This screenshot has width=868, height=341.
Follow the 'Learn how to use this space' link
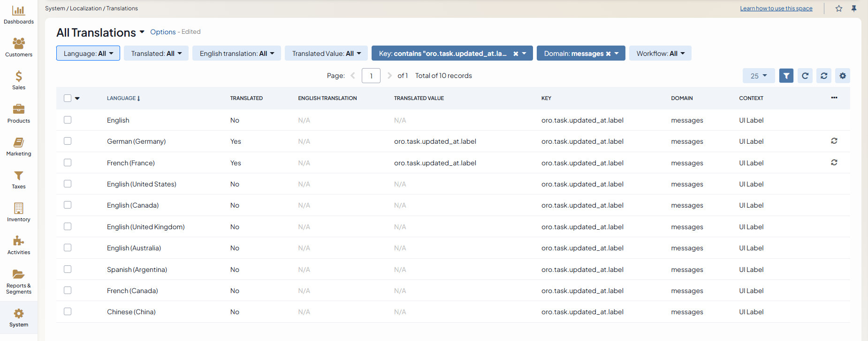[x=776, y=8]
